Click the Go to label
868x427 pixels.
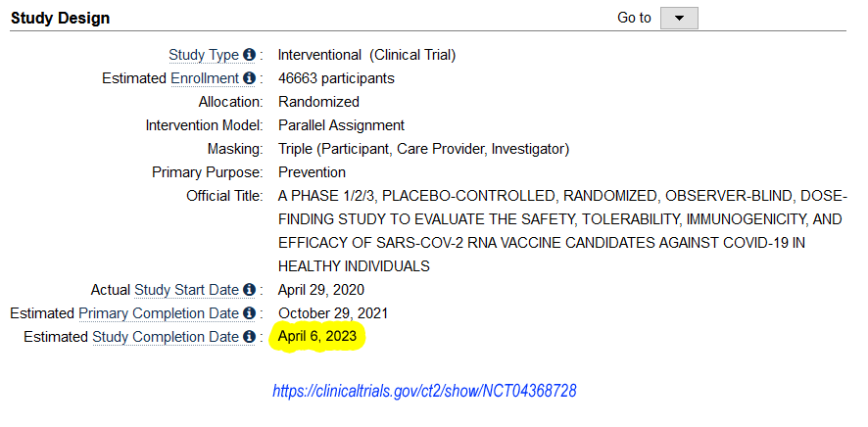(634, 18)
